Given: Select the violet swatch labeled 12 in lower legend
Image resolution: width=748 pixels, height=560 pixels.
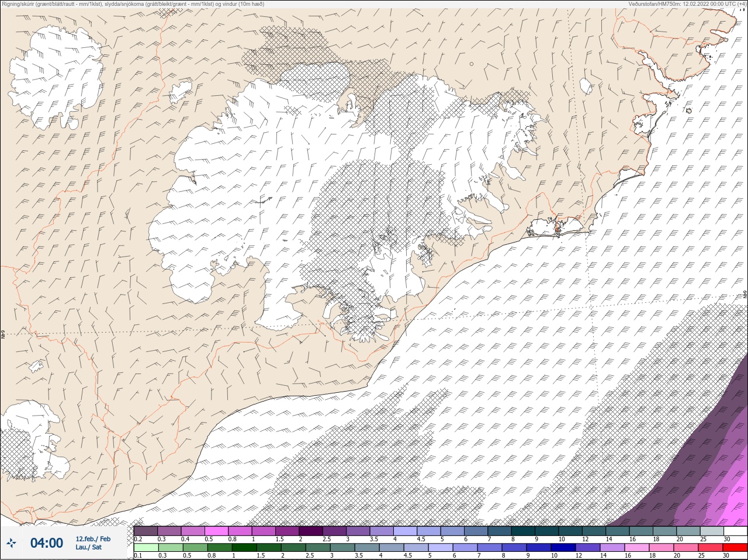Looking at the screenshot, I should (x=587, y=548).
